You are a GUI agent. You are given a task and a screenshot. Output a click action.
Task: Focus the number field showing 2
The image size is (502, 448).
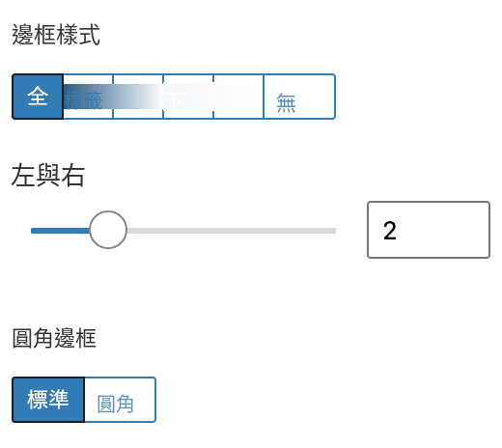pos(429,230)
